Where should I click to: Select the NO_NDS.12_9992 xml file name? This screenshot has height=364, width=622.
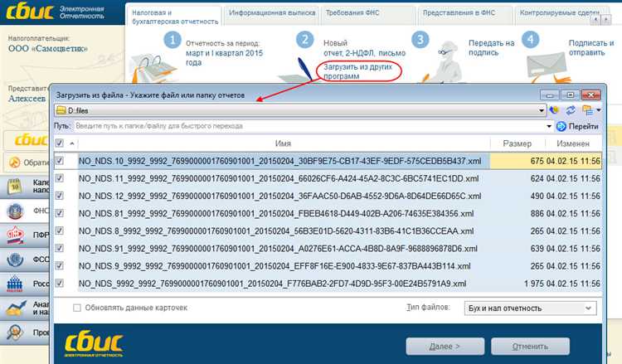tap(280, 196)
